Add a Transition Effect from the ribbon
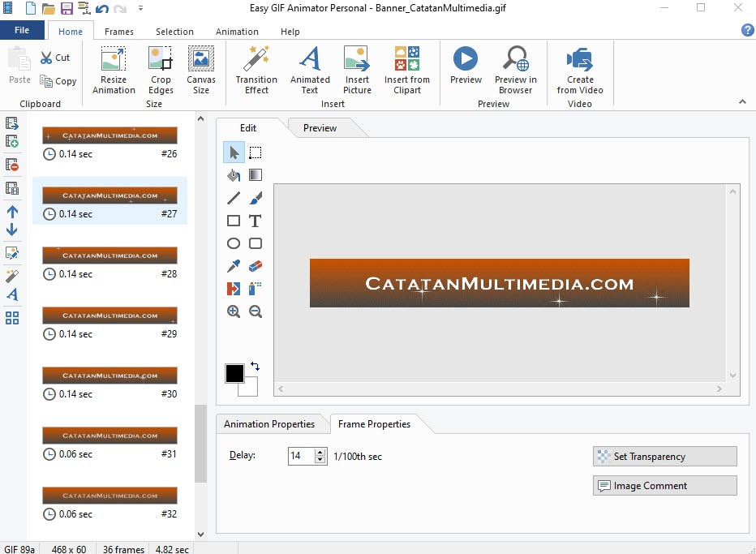The image size is (756, 554). tap(256, 71)
